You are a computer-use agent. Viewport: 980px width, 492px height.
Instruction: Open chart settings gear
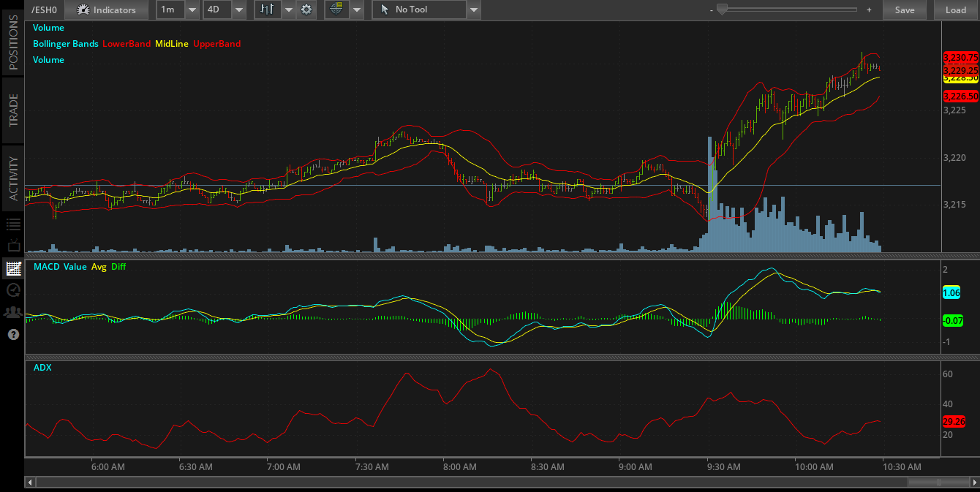(306, 10)
